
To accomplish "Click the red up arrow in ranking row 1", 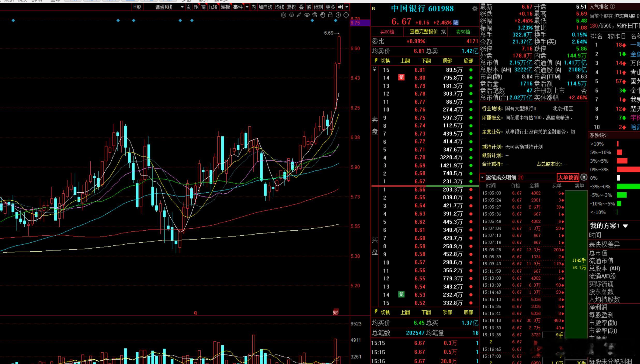I will point(624,45).
